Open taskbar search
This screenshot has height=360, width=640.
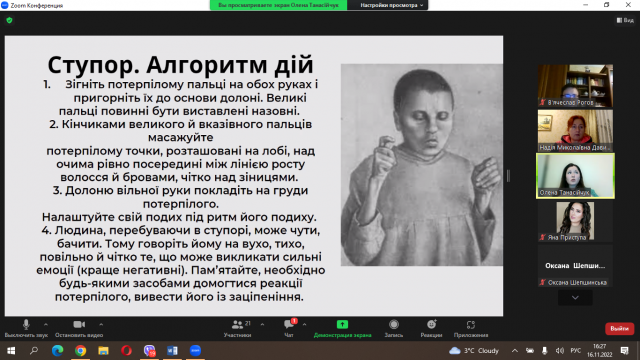34,351
